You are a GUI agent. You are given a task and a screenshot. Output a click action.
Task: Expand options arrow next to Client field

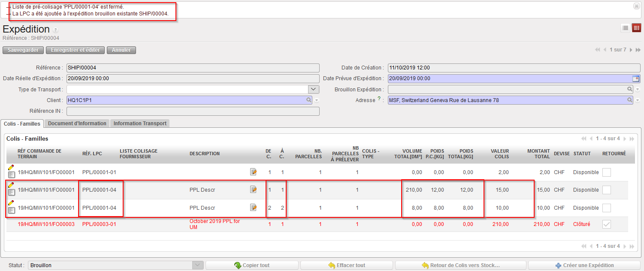tap(317, 100)
